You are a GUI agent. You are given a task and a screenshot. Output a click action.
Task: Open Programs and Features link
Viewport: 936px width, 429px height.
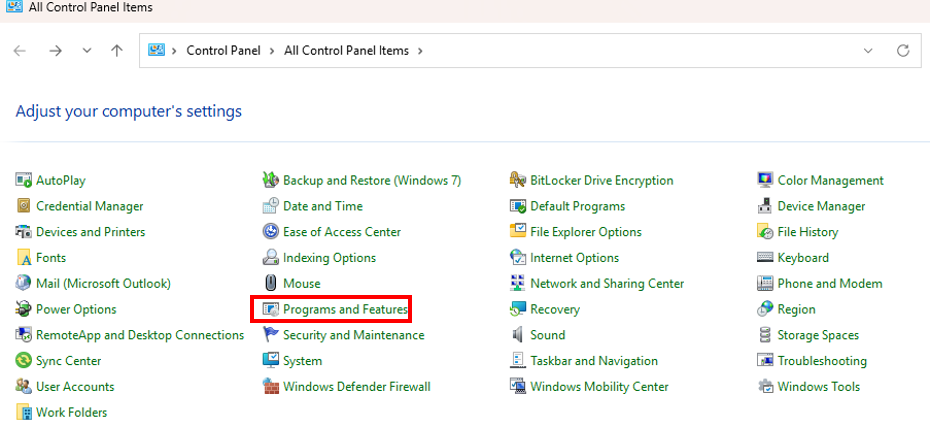[x=345, y=309]
